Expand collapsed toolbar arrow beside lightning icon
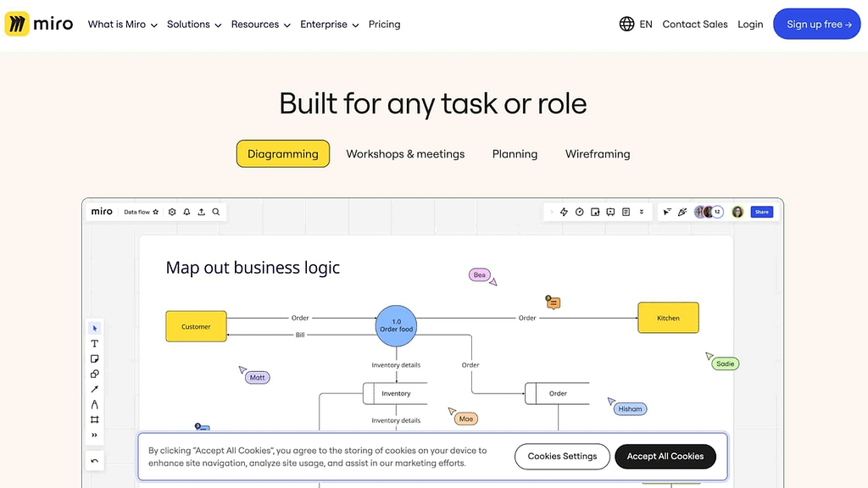The height and width of the screenshot is (488, 868). (x=551, y=212)
